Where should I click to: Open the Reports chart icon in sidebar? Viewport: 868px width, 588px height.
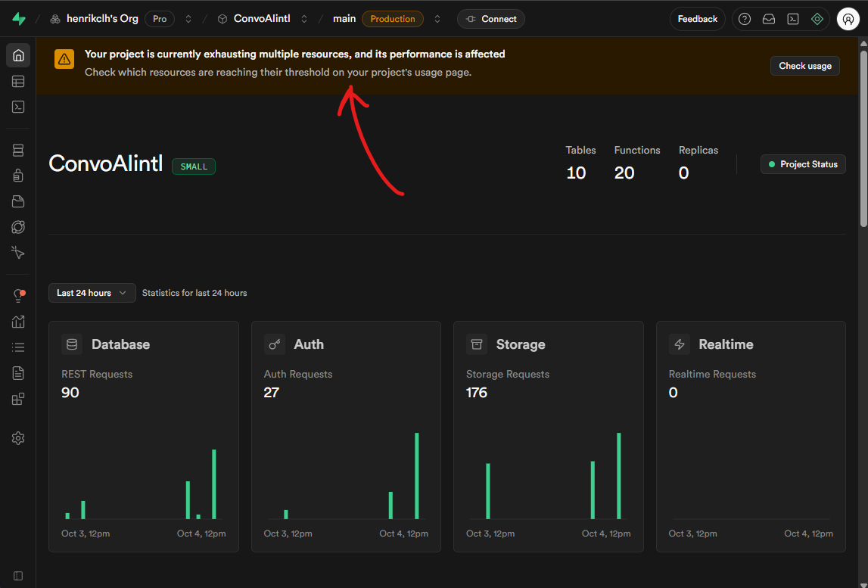tap(18, 322)
